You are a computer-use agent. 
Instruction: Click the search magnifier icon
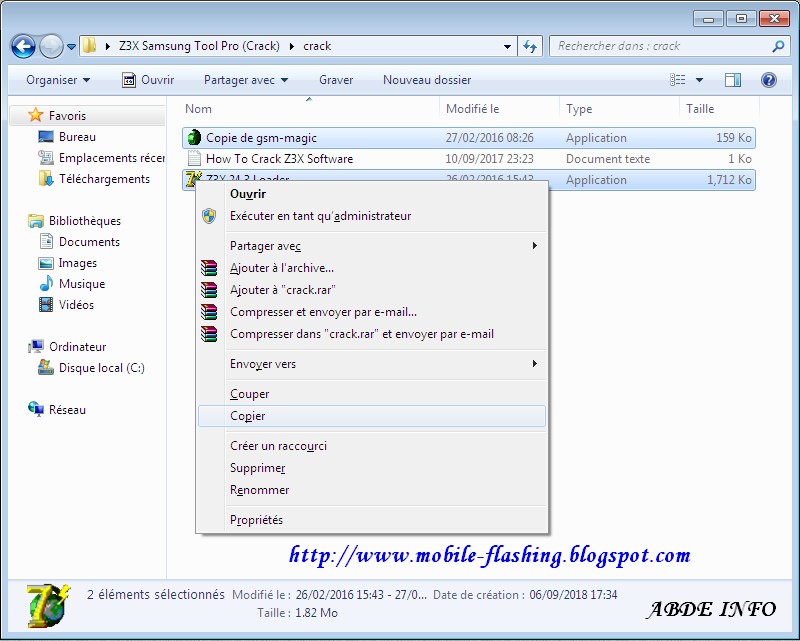(778, 46)
